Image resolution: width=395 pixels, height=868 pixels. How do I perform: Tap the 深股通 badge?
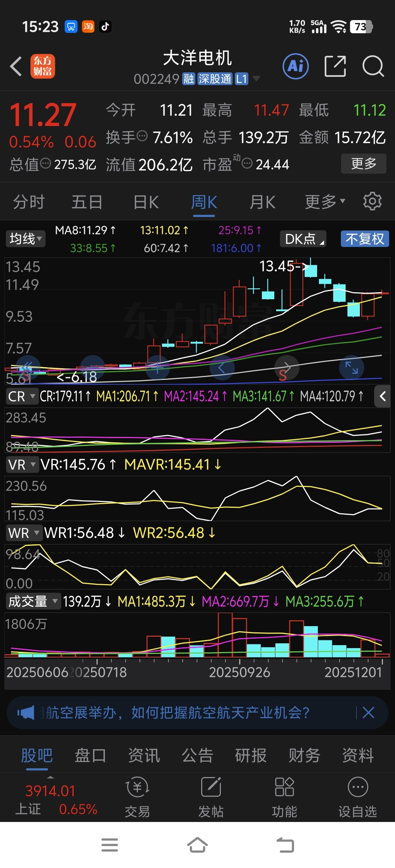click(215, 79)
